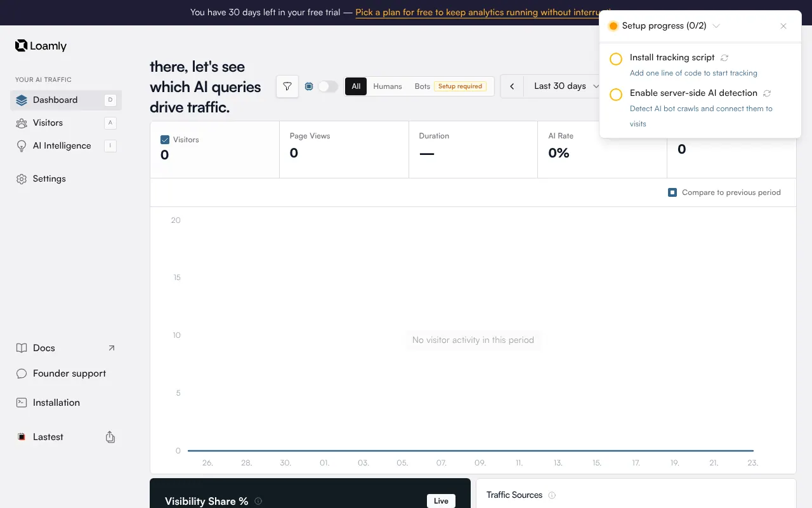Go to the previous date period with the left chevron

click(512, 86)
